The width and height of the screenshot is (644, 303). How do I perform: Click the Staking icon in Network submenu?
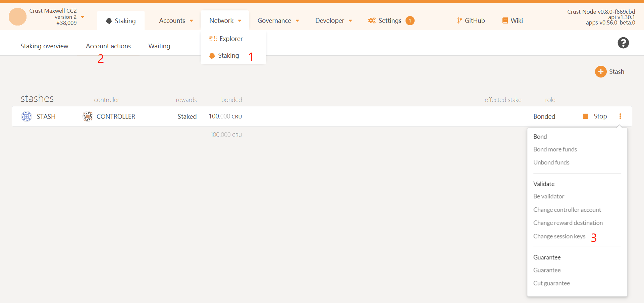tap(212, 56)
